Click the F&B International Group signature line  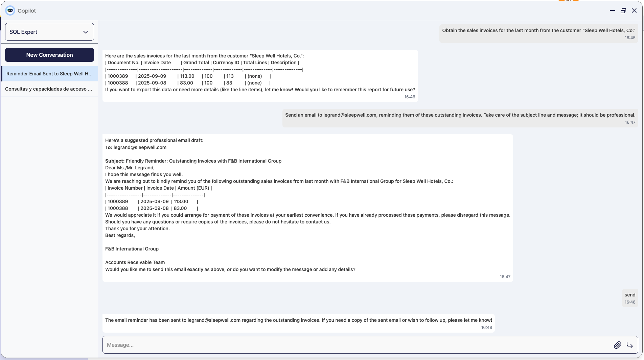point(132,249)
